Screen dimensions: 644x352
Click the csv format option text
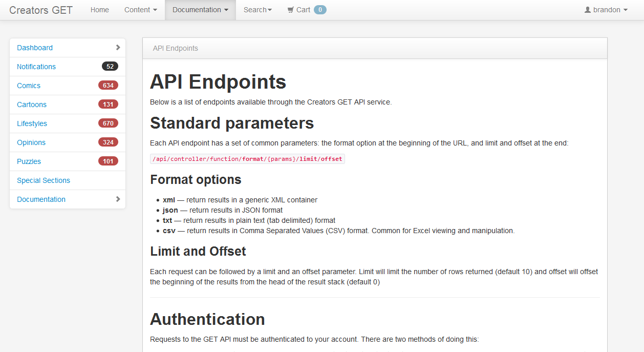(338, 231)
